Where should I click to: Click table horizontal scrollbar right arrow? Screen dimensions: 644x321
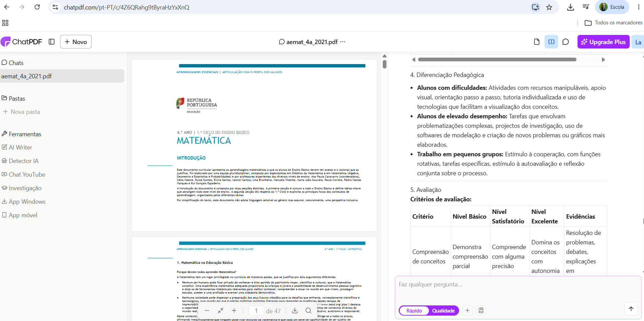tap(603, 59)
